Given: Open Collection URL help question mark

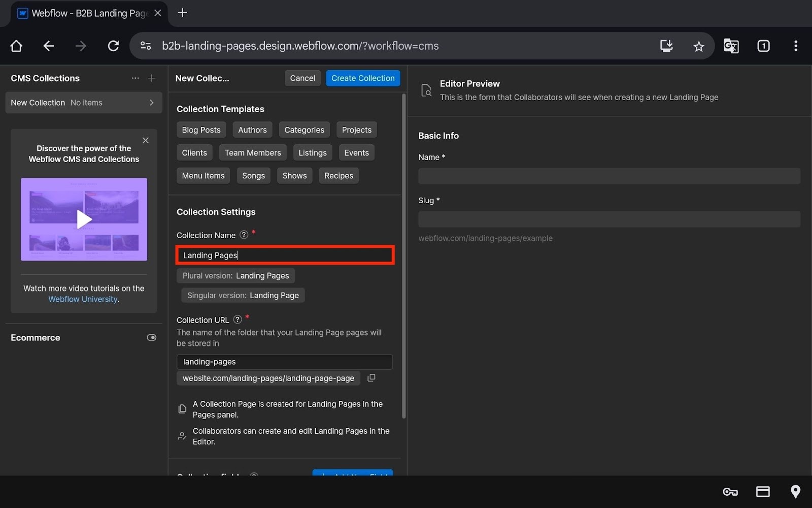Looking at the screenshot, I should tap(238, 320).
